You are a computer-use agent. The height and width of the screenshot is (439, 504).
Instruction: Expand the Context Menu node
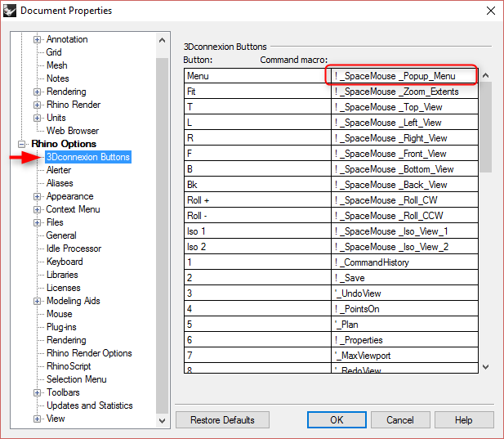click(37, 210)
